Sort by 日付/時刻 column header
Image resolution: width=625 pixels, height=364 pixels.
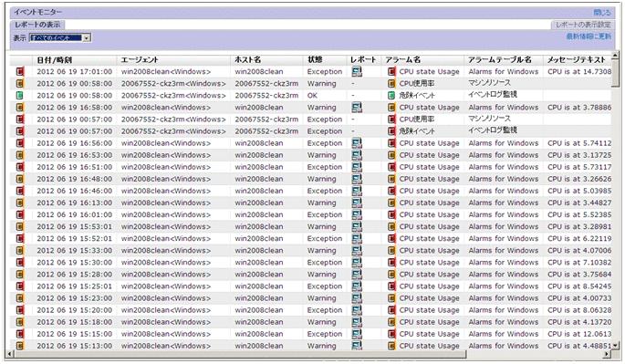pos(55,60)
